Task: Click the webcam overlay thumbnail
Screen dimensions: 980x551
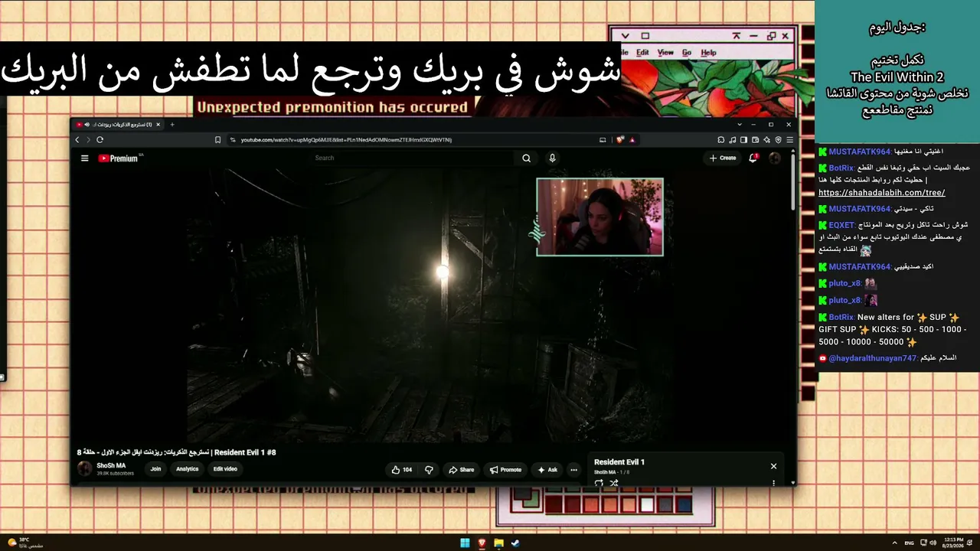Action: coord(600,217)
